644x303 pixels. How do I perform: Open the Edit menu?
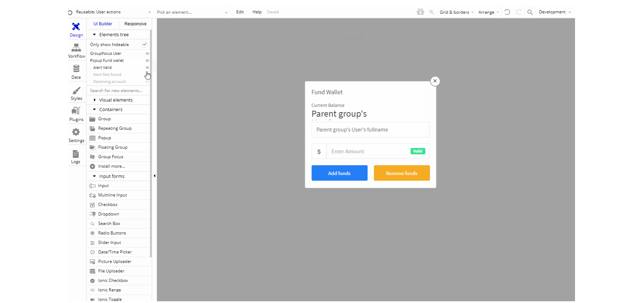240,12
